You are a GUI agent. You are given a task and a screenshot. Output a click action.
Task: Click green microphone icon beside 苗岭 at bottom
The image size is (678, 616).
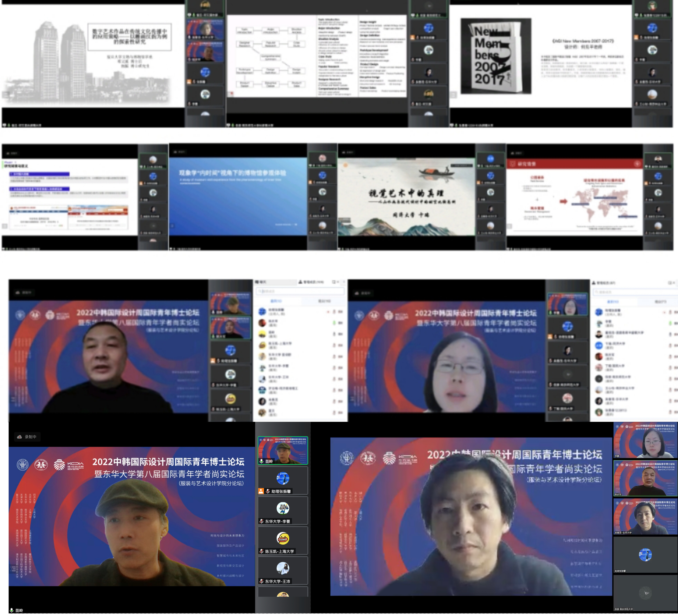tap(11, 610)
